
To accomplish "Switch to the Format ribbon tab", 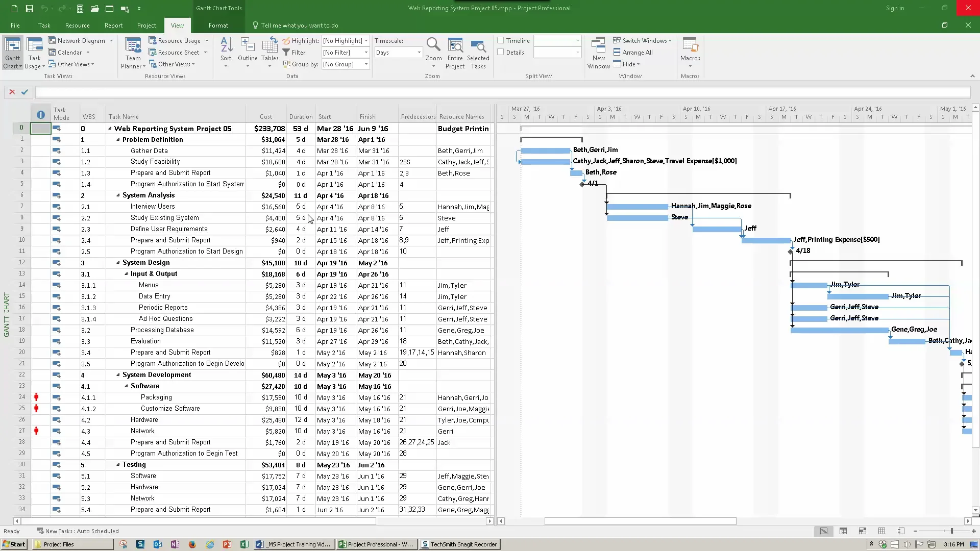I will 218,25.
